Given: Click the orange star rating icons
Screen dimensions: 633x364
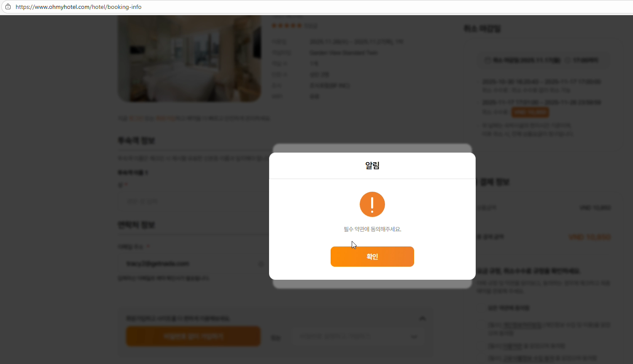Looking at the screenshot, I should [x=287, y=26].
